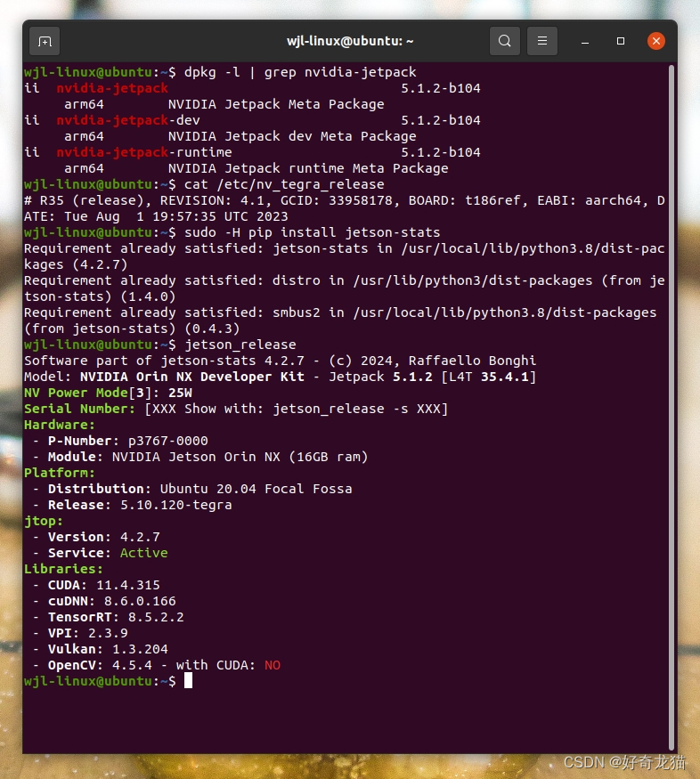The width and height of the screenshot is (700, 779).
Task: Click TensorRT version '8.5.2.2'
Action: pos(156,617)
